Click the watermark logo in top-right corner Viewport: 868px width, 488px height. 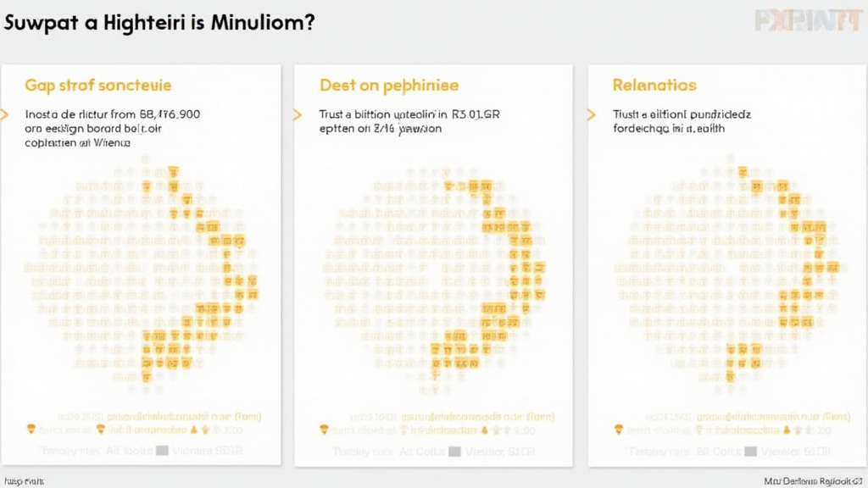804,20
